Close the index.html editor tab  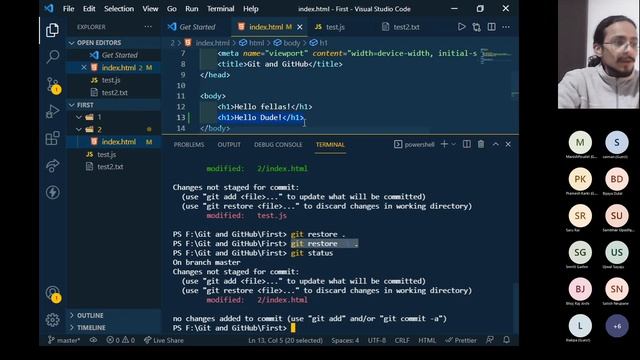pos(300,27)
